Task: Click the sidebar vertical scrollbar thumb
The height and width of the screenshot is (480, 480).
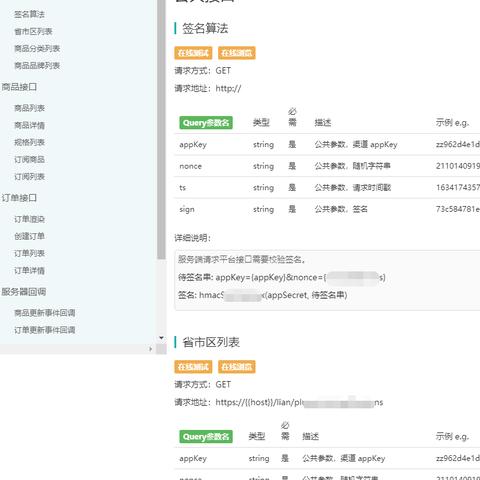Action: (161, 129)
